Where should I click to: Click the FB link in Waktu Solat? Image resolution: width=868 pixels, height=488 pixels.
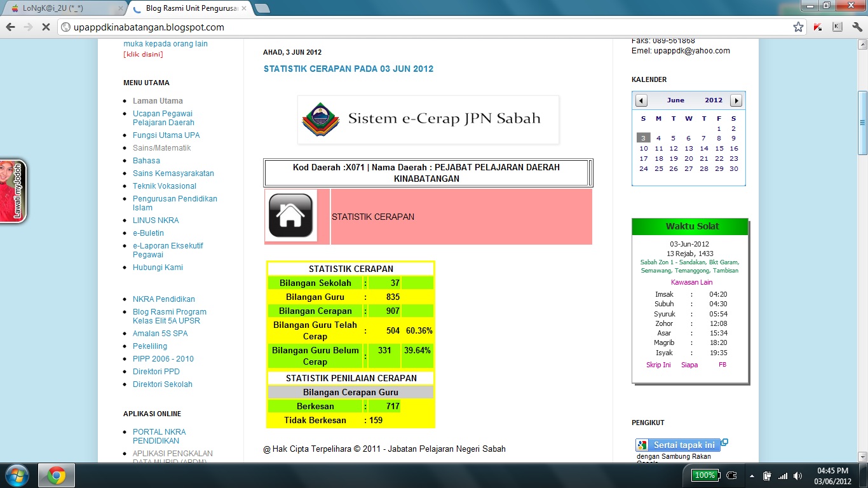point(722,365)
